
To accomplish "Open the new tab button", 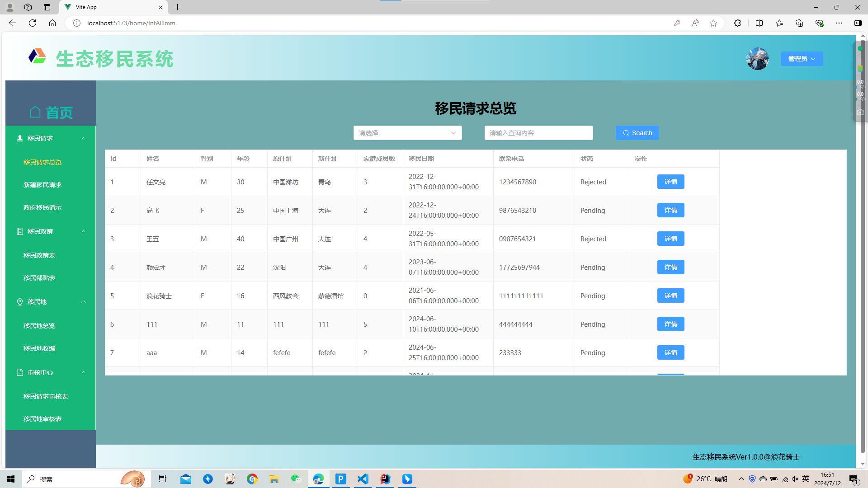I will point(178,7).
